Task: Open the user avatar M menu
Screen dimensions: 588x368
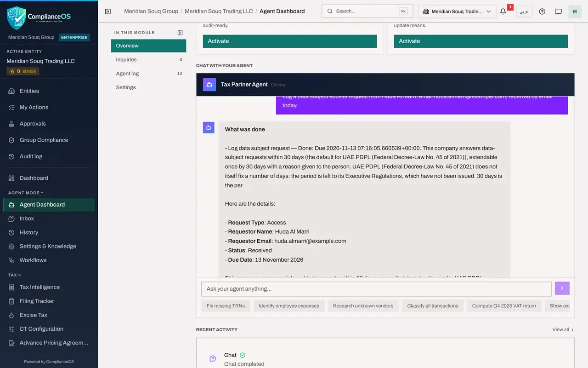Action: (x=575, y=11)
